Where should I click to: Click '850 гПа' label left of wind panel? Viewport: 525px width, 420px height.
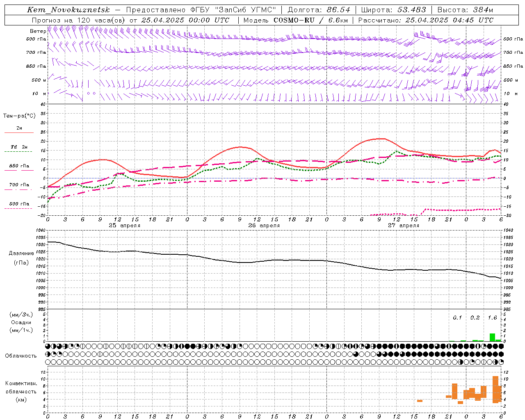pos(36,66)
